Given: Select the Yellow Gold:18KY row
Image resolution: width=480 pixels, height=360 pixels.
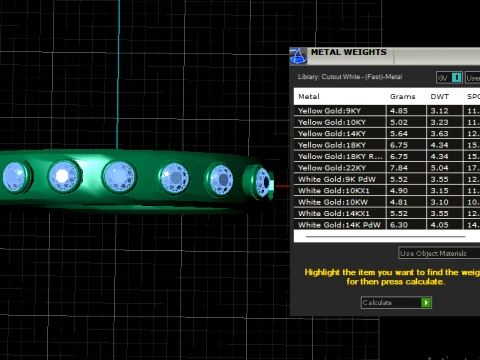Looking at the screenshot, I should pyautogui.click(x=387, y=145).
